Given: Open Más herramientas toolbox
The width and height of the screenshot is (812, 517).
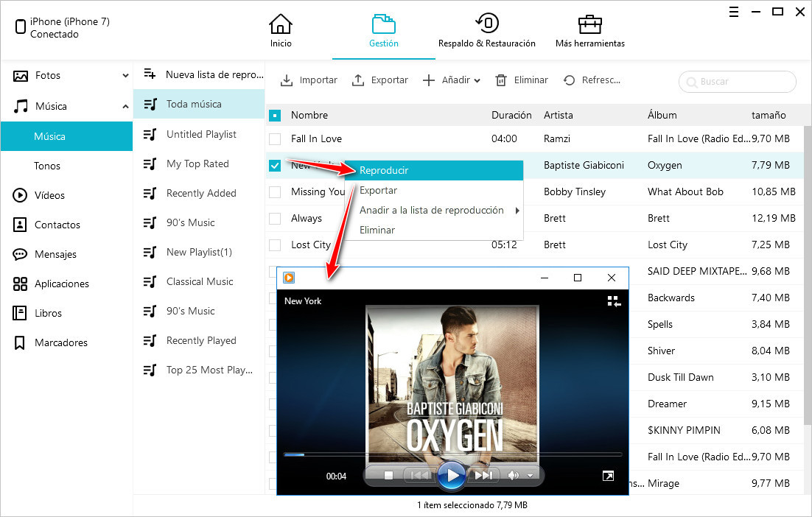Looking at the screenshot, I should (x=589, y=30).
